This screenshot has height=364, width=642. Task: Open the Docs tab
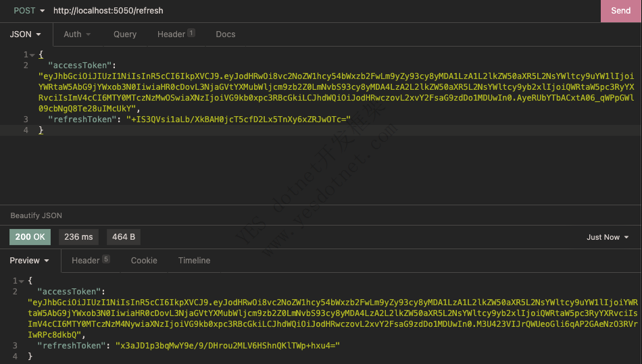tap(226, 34)
